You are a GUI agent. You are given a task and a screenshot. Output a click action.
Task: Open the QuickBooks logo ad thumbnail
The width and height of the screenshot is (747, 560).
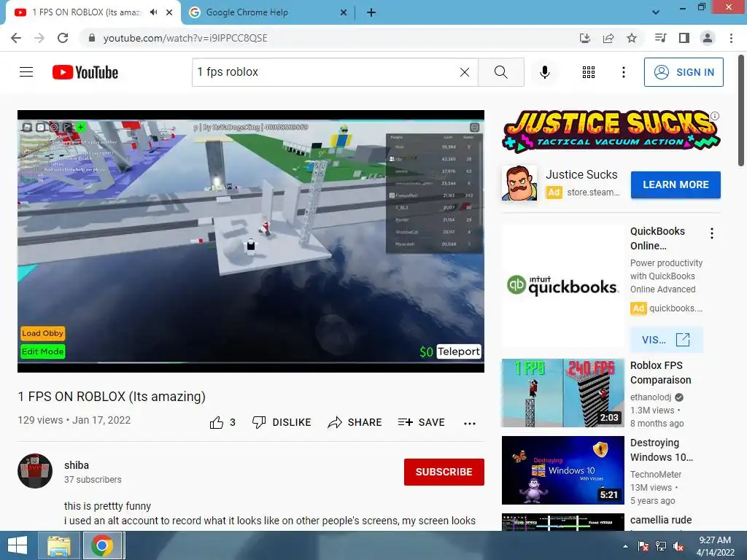(562, 286)
